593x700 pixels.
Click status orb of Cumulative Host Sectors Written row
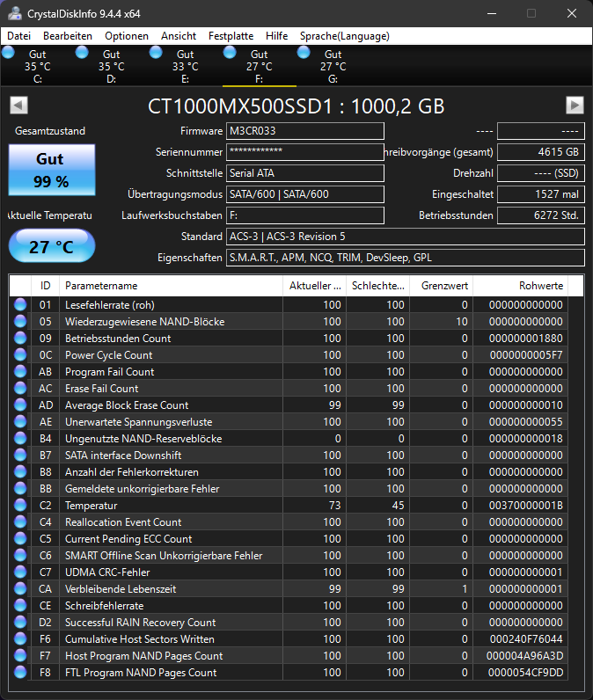pyautogui.click(x=20, y=638)
